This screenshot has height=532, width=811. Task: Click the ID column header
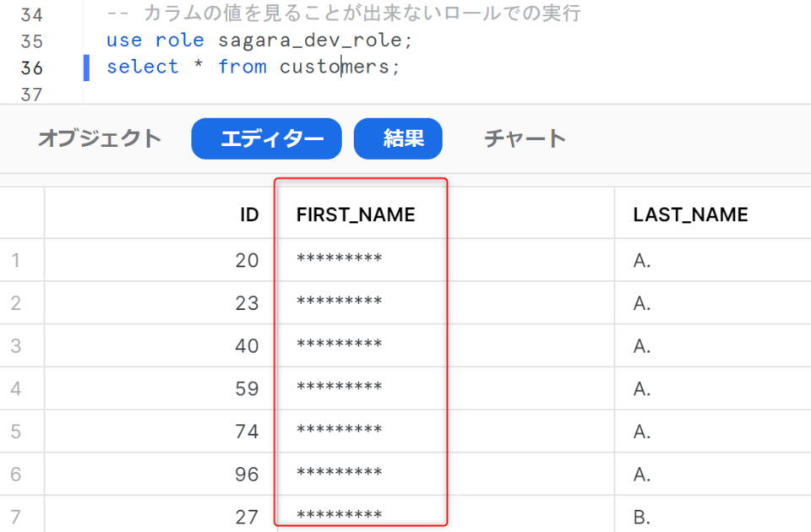pos(248,214)
